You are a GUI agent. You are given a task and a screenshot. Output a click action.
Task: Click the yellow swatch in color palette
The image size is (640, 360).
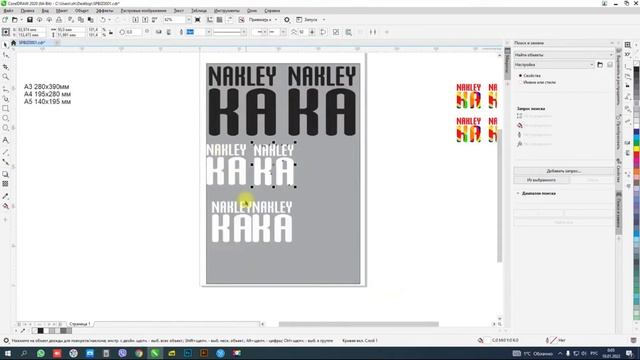(x=636, y=149)
